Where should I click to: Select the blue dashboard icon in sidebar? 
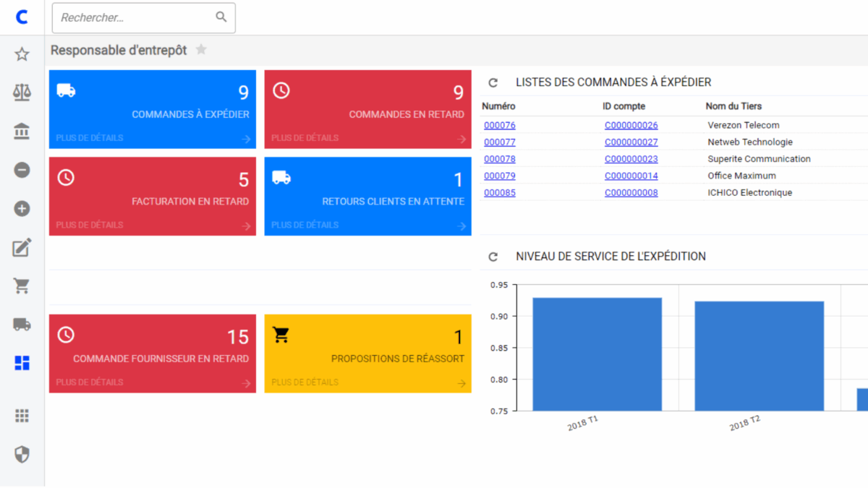[22, 363]
